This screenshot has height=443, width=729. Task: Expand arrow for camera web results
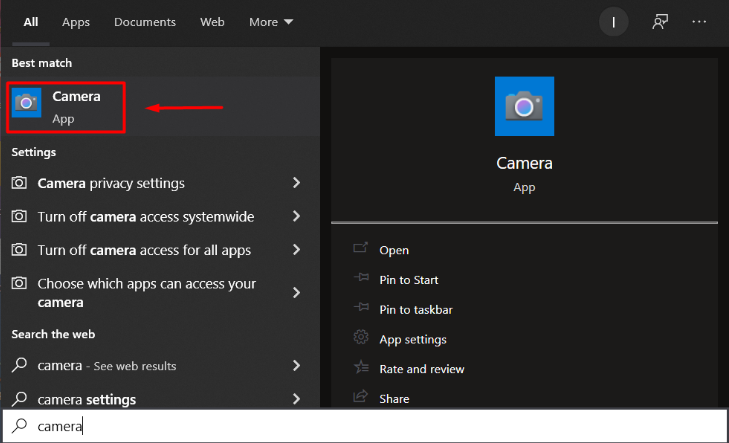pyautogui.click(x=296, y=366)
